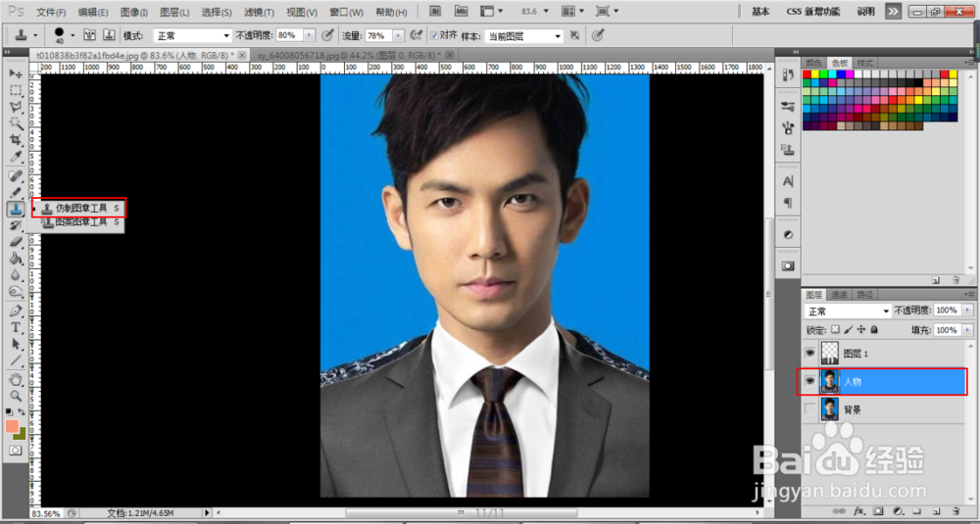Viewport: 980px width, 524px height.
Task: Select the 背景 layer thumbnail
Action: click(830, 409)
